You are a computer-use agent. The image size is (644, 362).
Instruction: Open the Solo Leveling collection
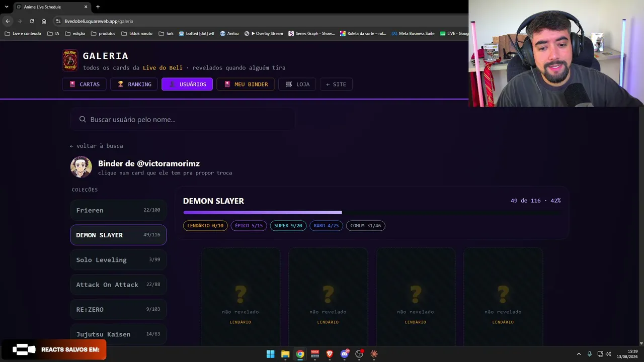click(x=118, y=260)
